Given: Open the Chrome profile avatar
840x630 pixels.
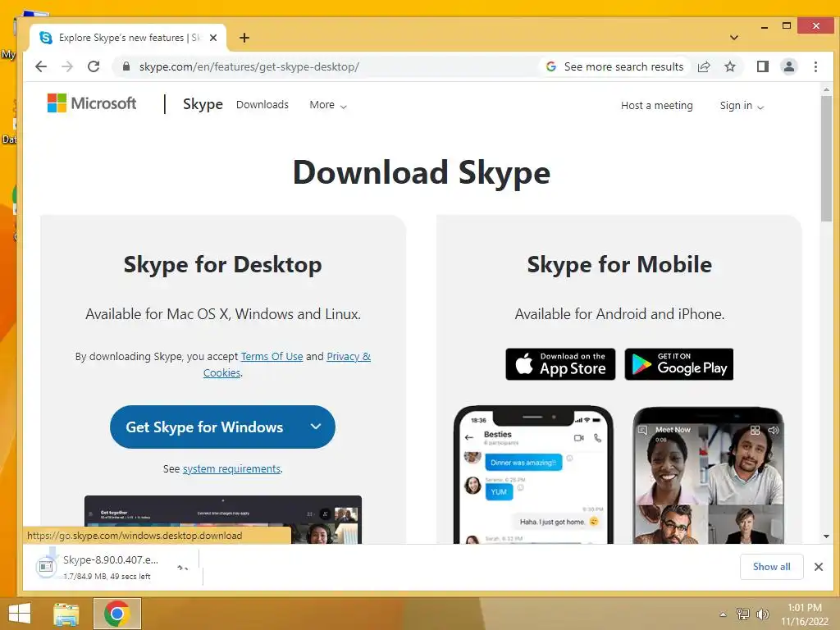Looking at the screenshot, I should [x=788, y=66].
